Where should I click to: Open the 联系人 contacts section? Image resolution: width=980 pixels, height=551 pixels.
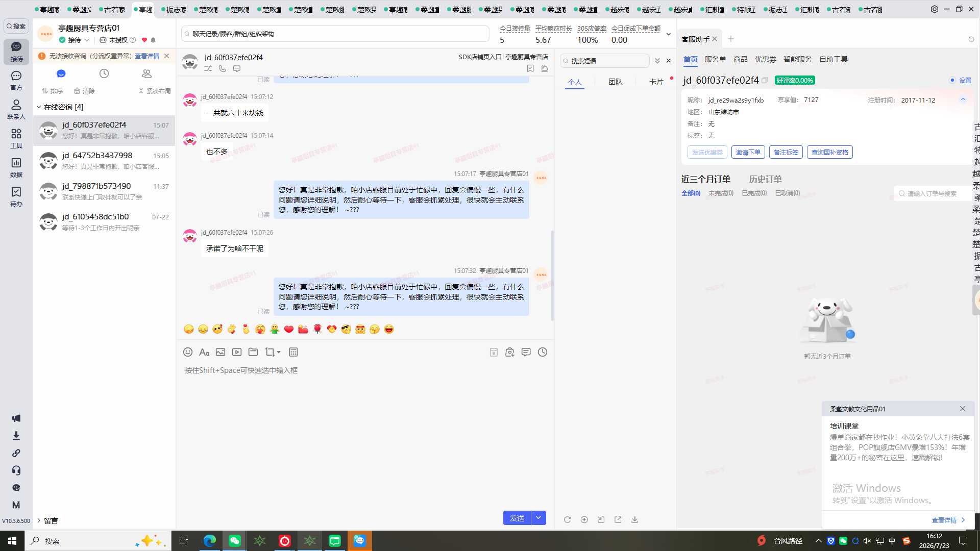coord(16,110)
